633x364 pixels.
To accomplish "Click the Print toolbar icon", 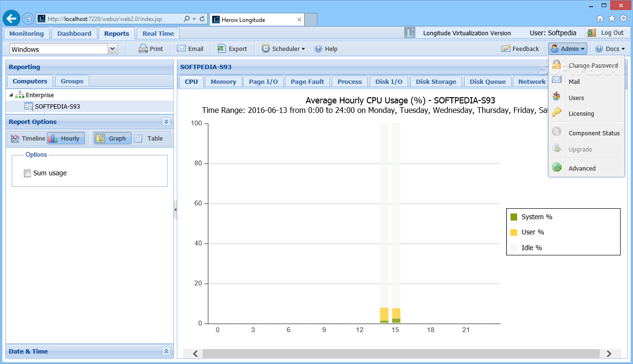I will tap(143, 49).
